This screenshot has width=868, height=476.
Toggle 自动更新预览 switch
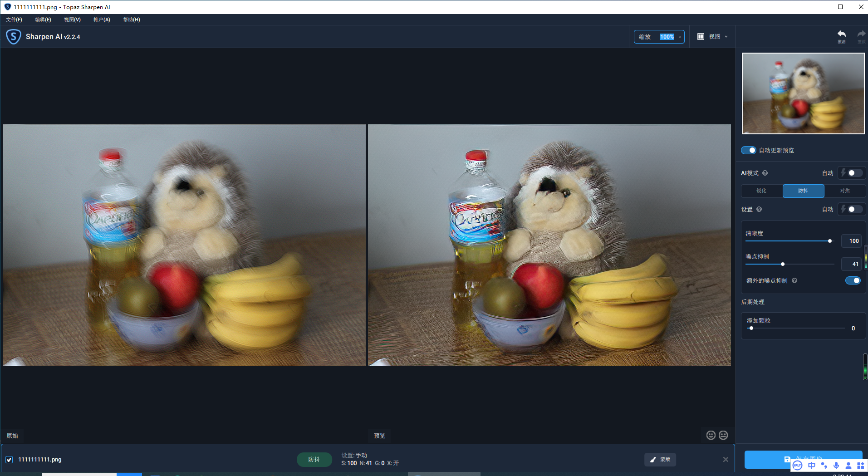click(749, 150)
